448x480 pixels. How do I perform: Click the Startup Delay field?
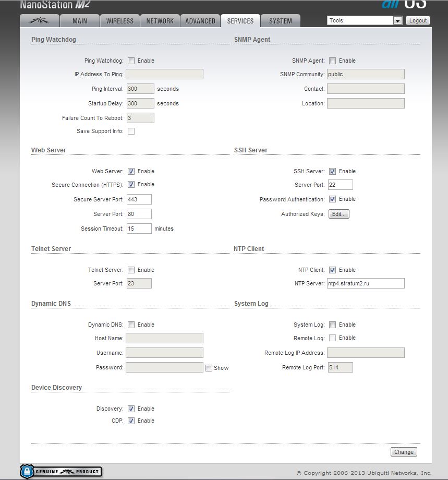[140, 103]
